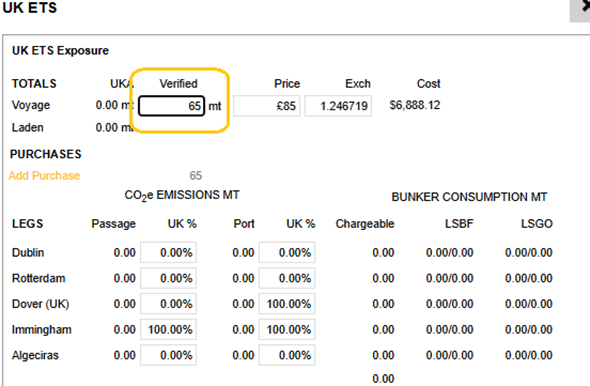Select the purchases total 65

coord(196,176)
